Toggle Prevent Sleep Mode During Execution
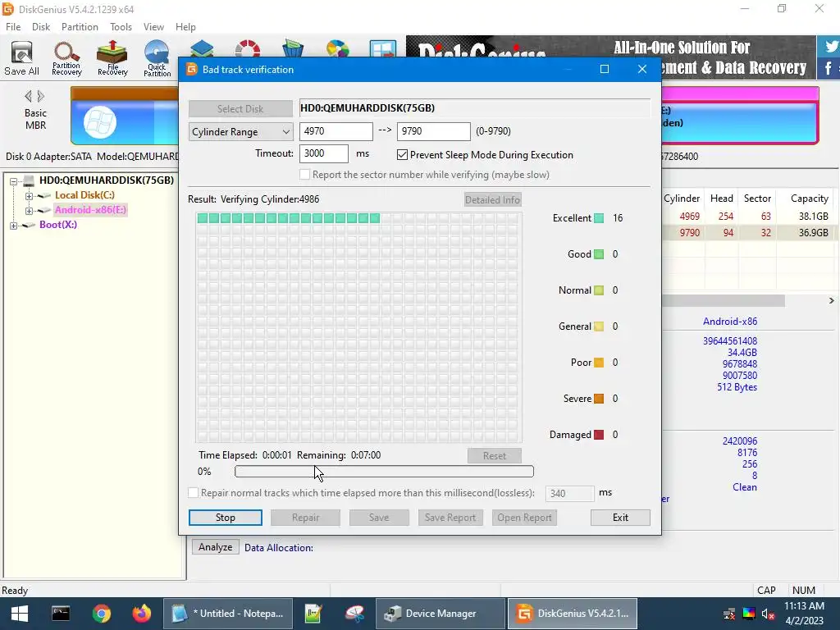This screenshot has width=840, height=630. tap(402, 155)
